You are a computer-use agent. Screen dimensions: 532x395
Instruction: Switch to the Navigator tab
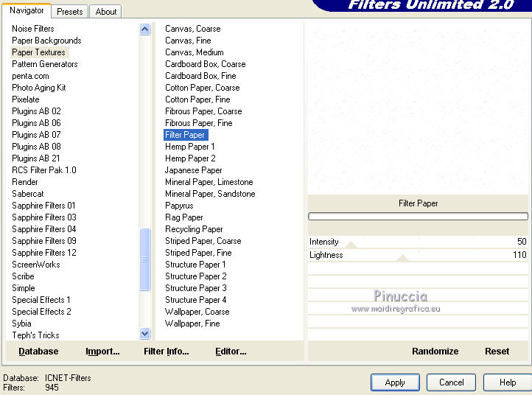coord(27,10)
